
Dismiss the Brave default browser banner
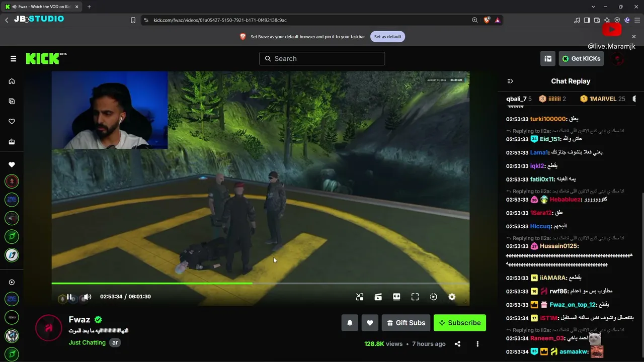click(634, 37)
